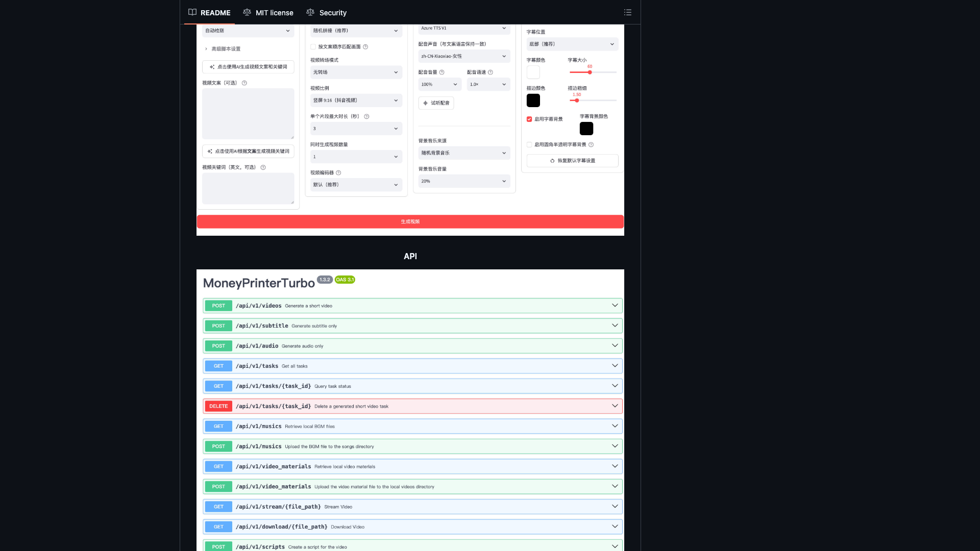The width and height of the screenshot is (980, 551).
Task: Expand DELETE /api/v1/tasks/{task_id} endpoint chevron
Action: (x=615, y=406)
